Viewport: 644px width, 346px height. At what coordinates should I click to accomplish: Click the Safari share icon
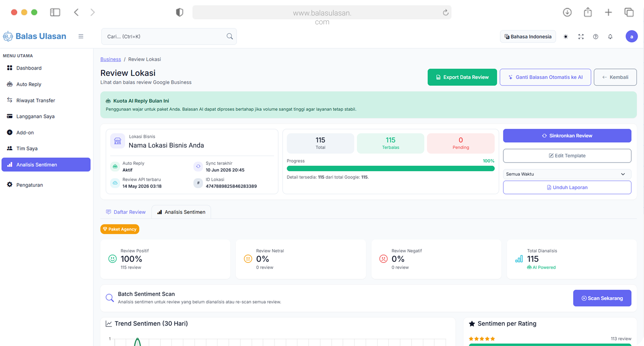[x=588, y=12]
